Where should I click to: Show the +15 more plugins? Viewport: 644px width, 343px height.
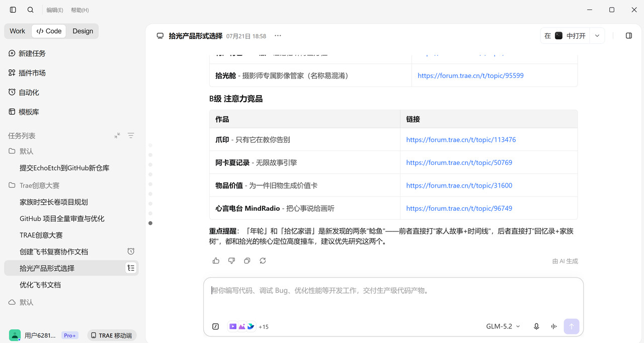[x=264, y=327]
